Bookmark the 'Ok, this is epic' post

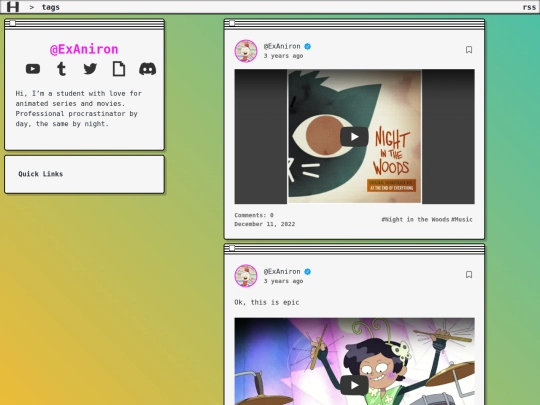tap(469, 274)
